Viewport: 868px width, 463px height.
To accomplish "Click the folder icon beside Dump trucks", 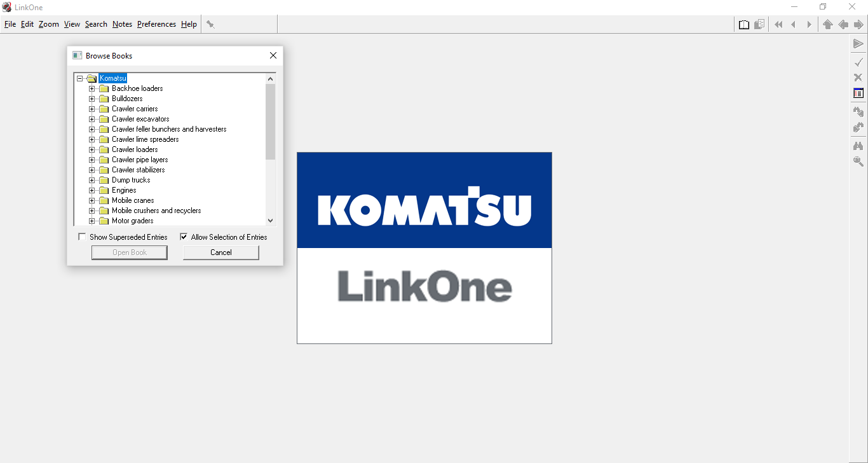I will tap(104, 180).
